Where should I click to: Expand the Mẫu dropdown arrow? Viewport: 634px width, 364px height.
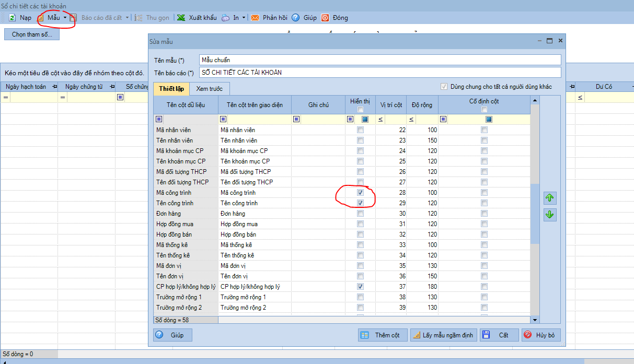click(x=65, y=18)
